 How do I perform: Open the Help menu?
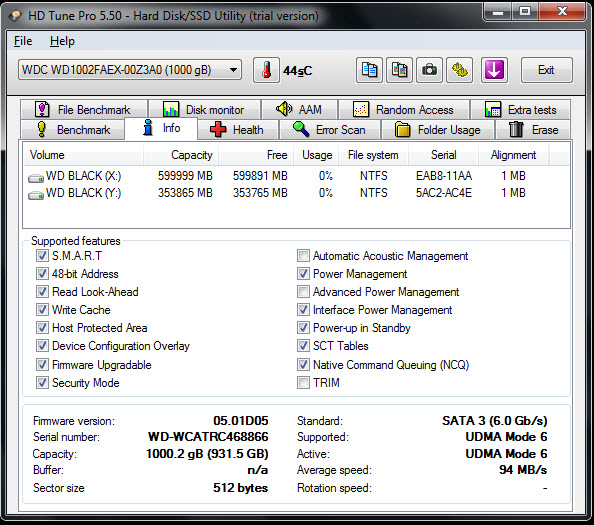click(x=62, y=41)
